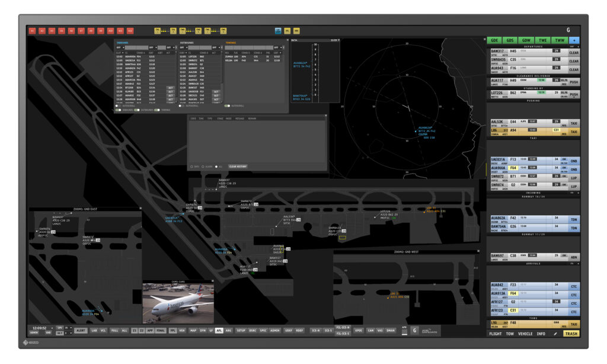
Task: Open the first OFF filter dropdown in Outbounds
Action: pyautogui.click(x=184, y=47)
